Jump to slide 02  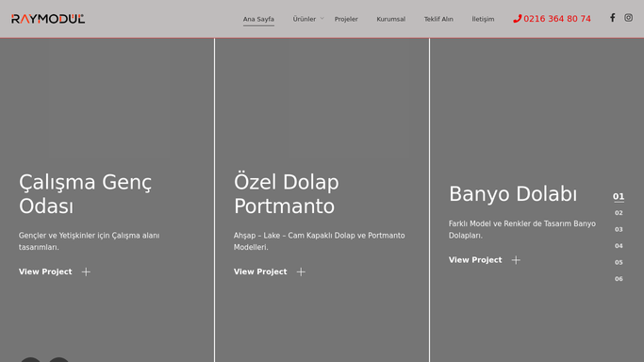tap(619, 213)
